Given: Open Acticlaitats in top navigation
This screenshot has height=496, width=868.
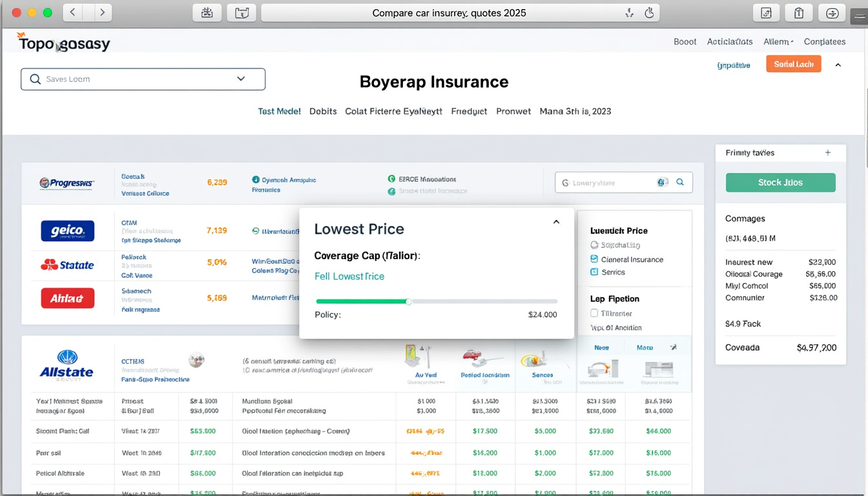Looking at the screenshot, I should 729,41.
